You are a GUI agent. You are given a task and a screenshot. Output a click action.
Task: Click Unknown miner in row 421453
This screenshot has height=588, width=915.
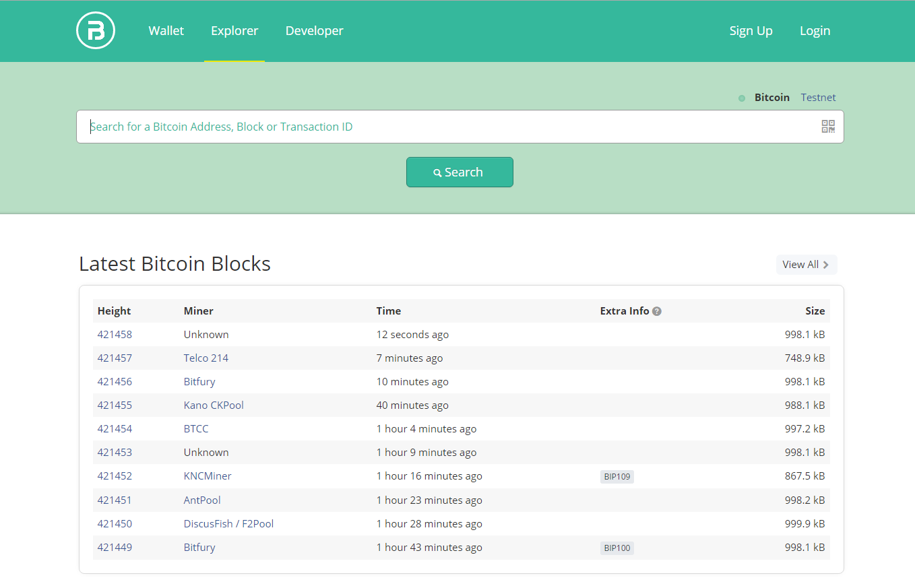pyautogui.click(x=206, y=453)
